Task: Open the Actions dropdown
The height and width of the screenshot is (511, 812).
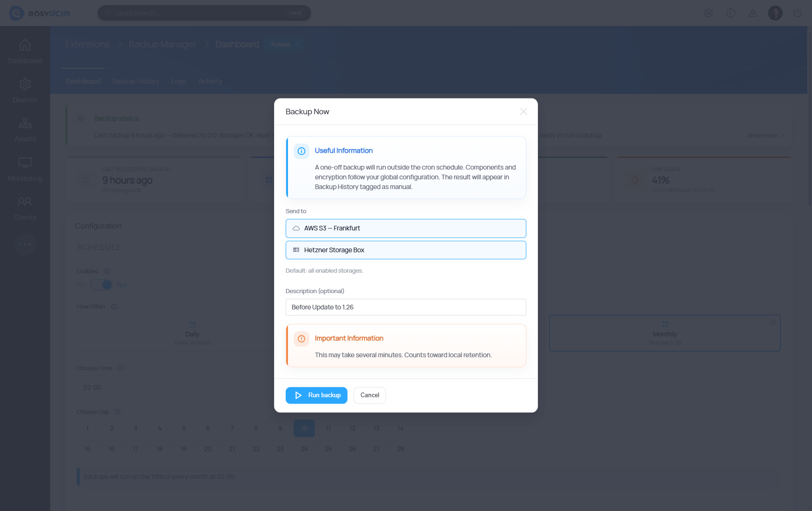Action: (284, 45)
